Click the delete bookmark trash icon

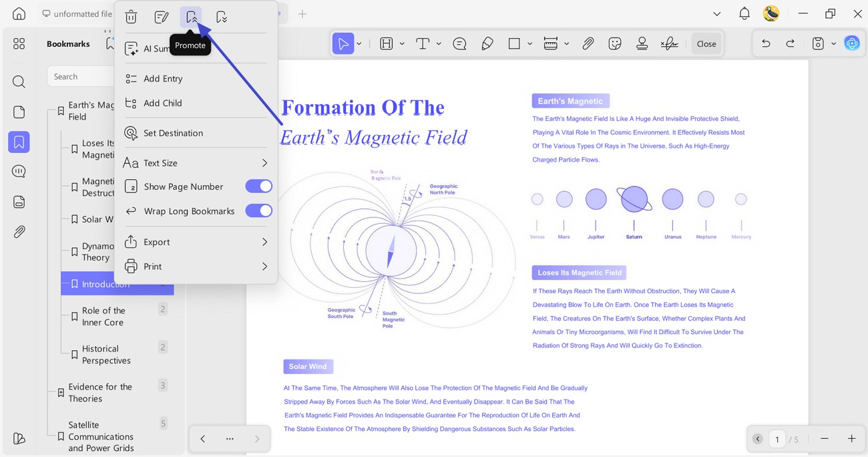132,17
